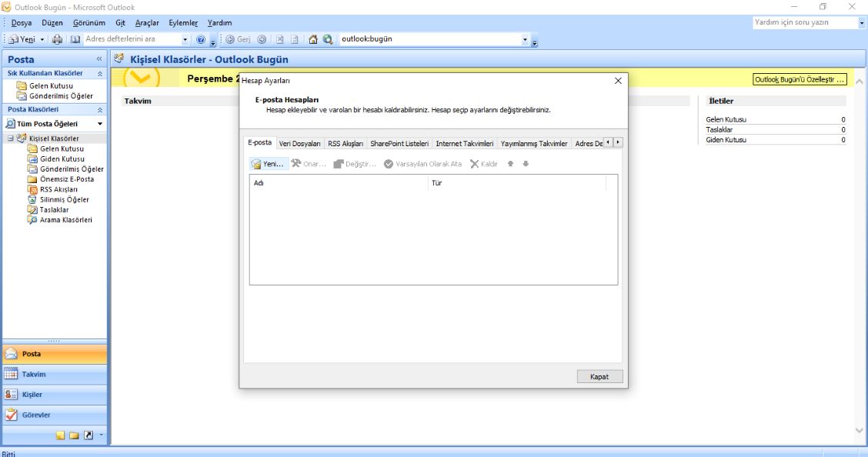Collapse the Sık Kullanılan Klasörler section
Viewport: 868px width, 457px height.
(x=99, y=73)
